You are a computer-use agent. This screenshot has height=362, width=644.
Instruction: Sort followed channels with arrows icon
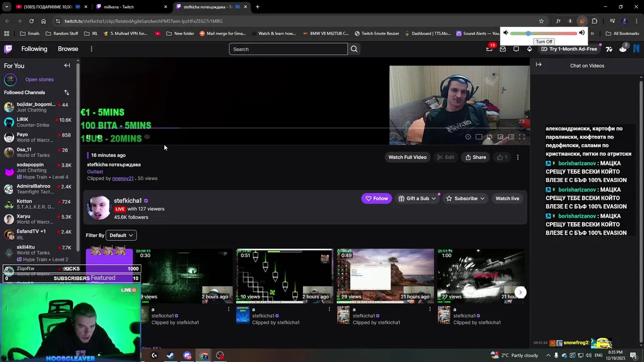pyautogui.click(x=66, y=93)
